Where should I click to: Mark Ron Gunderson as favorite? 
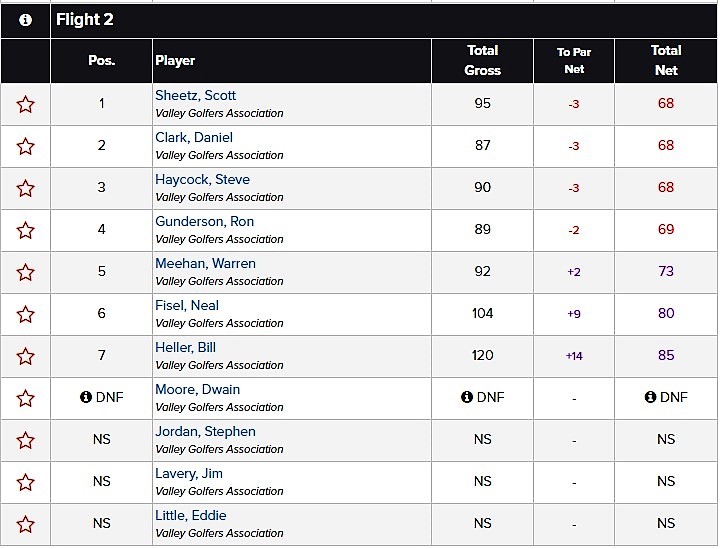(25, 230)
